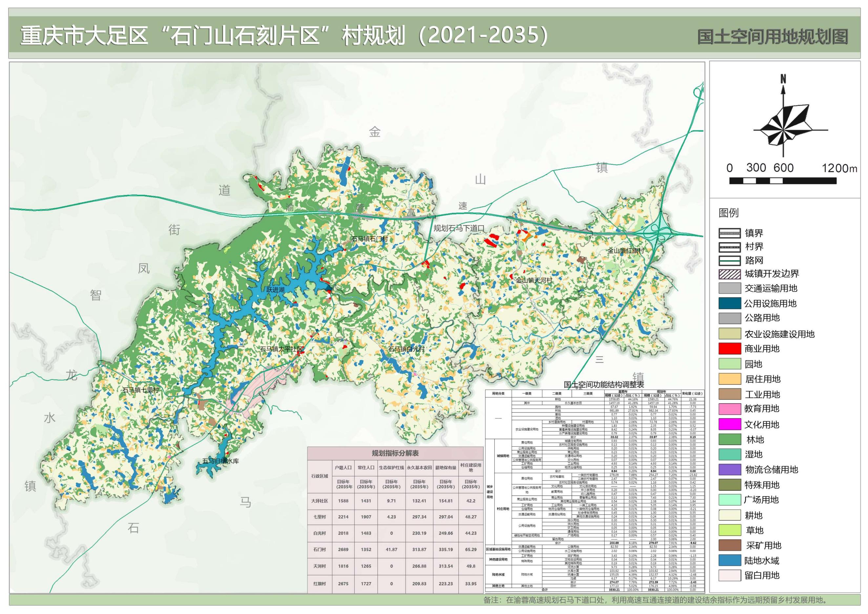This screenshot has height=614, width=868.
Task: Select the blue 陆地水域 legend swatch
Action: click(730, 560)
